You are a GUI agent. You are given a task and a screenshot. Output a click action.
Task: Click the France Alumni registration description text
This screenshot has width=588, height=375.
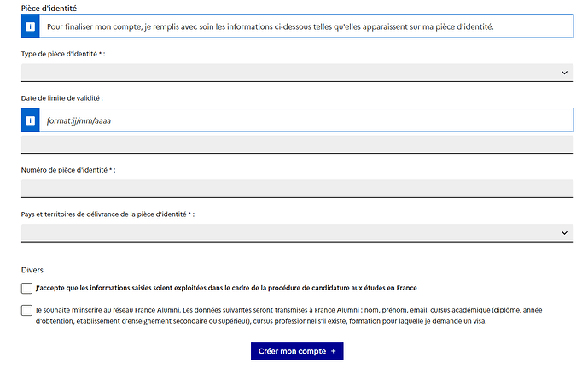tap(288, 315)
